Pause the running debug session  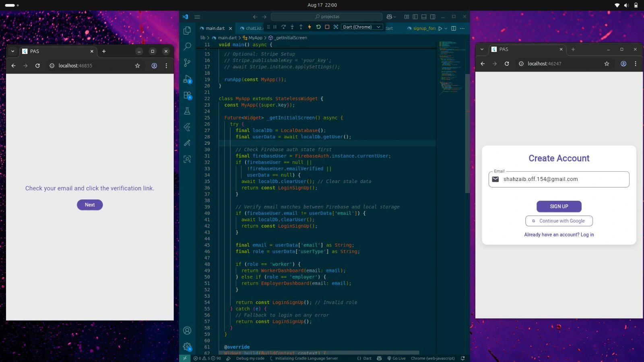click(275, 27)
